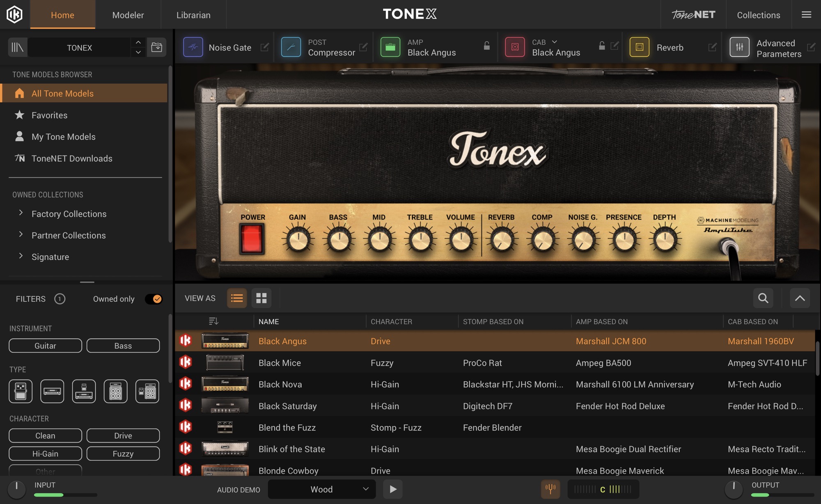Click the active filters count badge
Image resolution: width=821 pixels, height=504 pixels.
tap(60, 299)
